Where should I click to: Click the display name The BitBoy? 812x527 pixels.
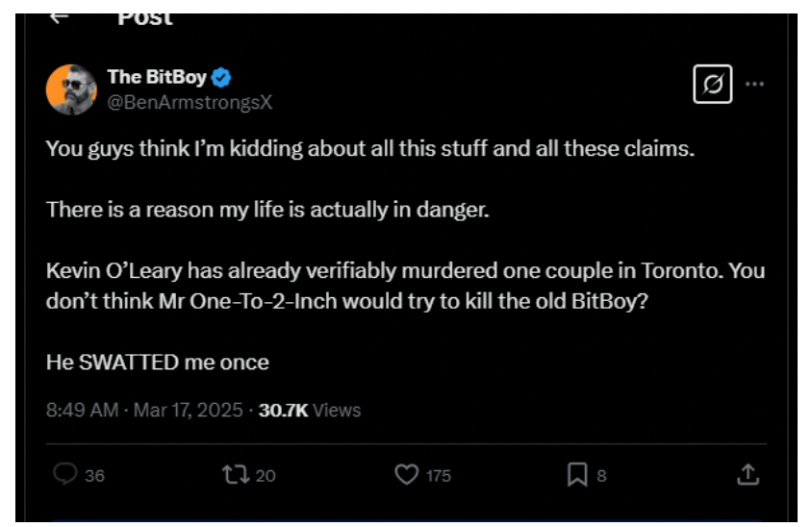pos(157,78)
